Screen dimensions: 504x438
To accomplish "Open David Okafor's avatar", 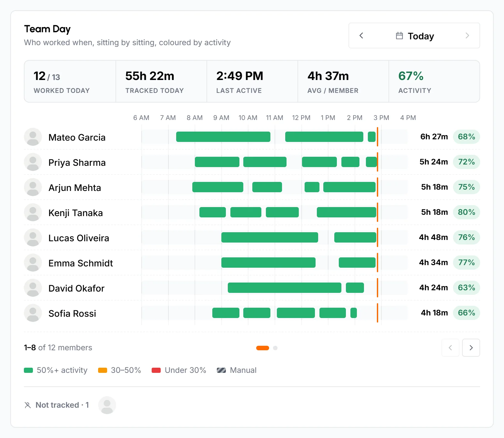I will coord(33,288).
